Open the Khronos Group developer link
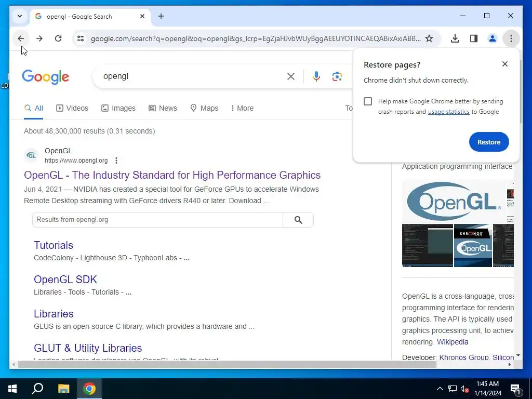 tap(464, 357)
